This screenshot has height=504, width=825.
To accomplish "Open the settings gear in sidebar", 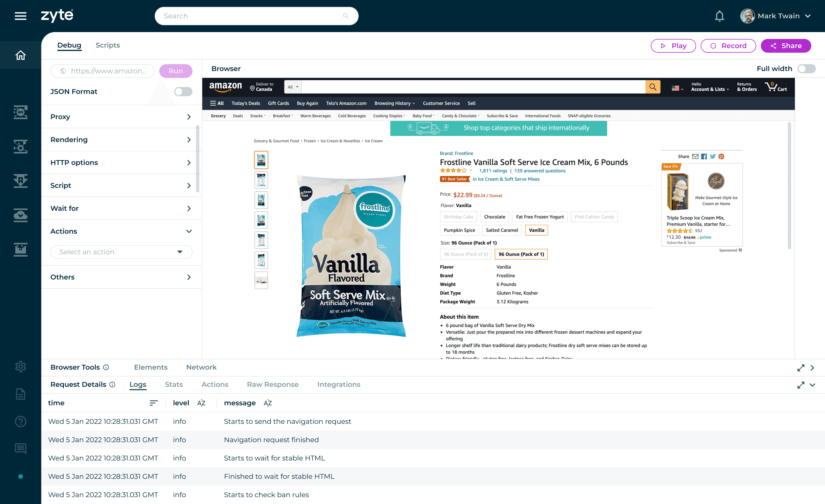I will tap(20, 367).
